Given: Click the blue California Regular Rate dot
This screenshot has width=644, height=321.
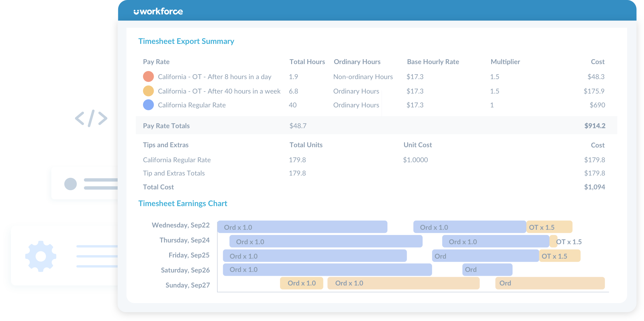Looking at the screenshot, I should pyautogui.click(x=148, y=105).
